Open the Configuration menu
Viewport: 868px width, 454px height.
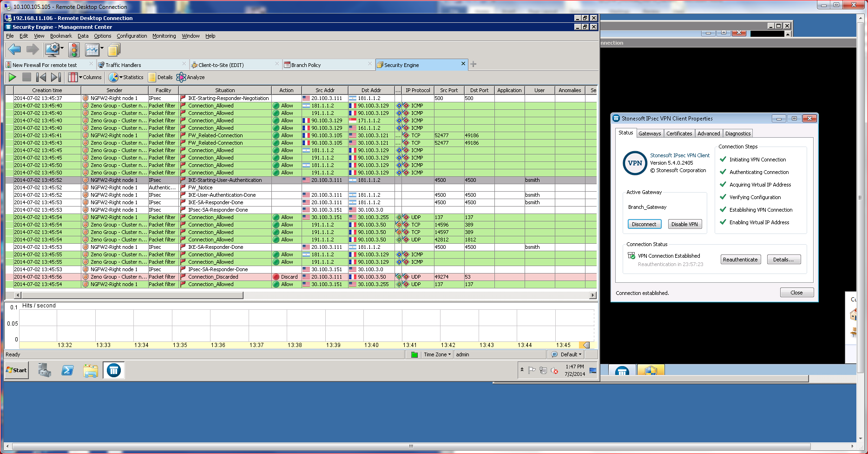[x=132, y=36]
